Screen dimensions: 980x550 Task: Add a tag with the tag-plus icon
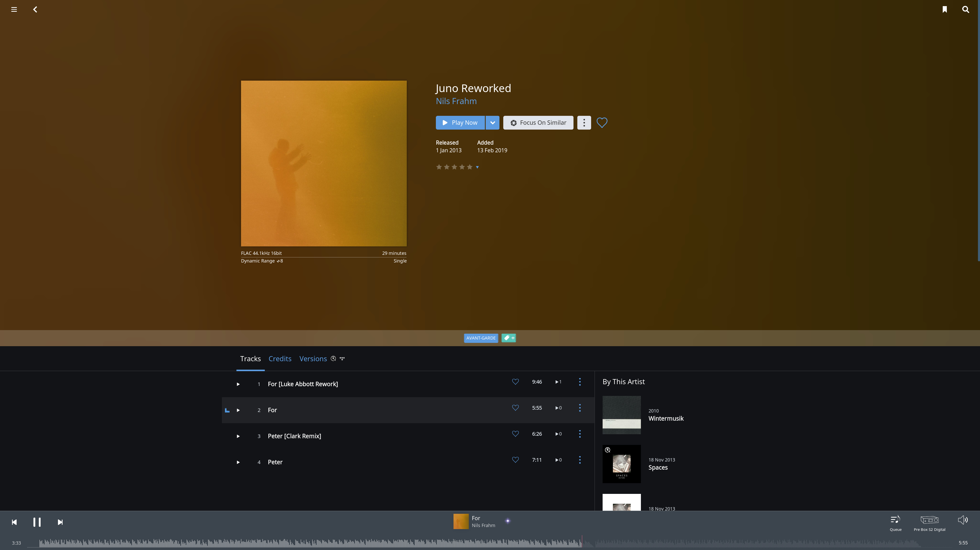(509, 338)
